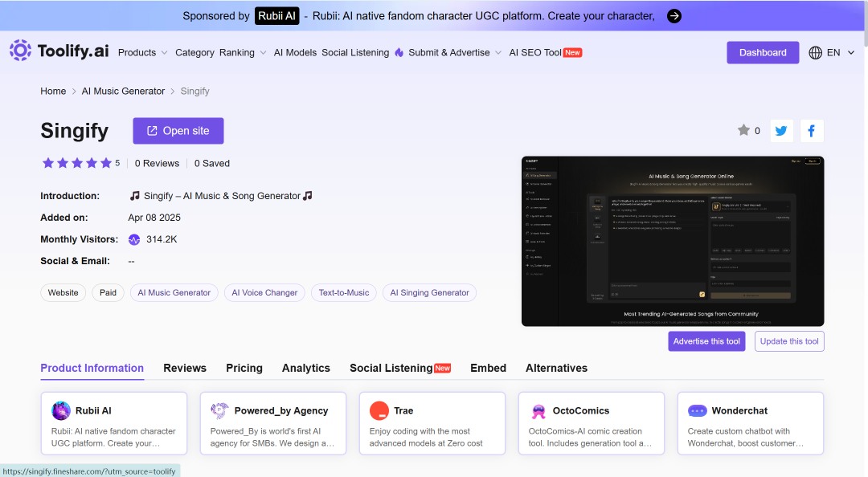
Task: Click the New badge on AI SEO Tool
Action: [572, 52]
